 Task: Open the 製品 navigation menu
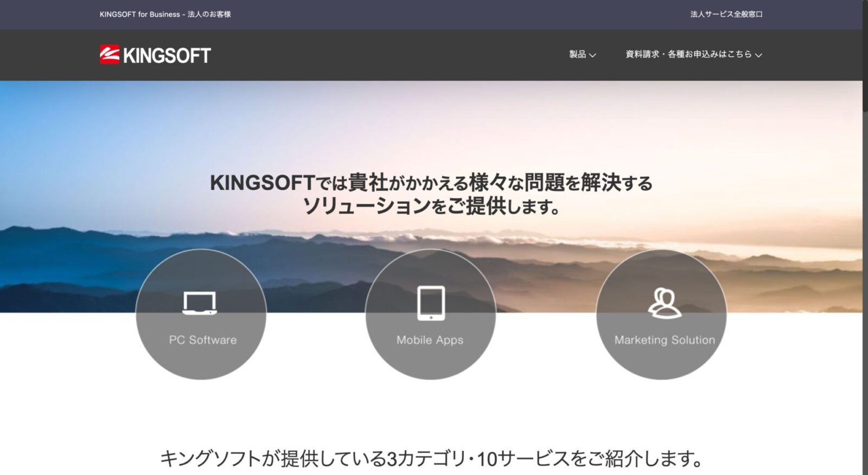click(577, 54)
